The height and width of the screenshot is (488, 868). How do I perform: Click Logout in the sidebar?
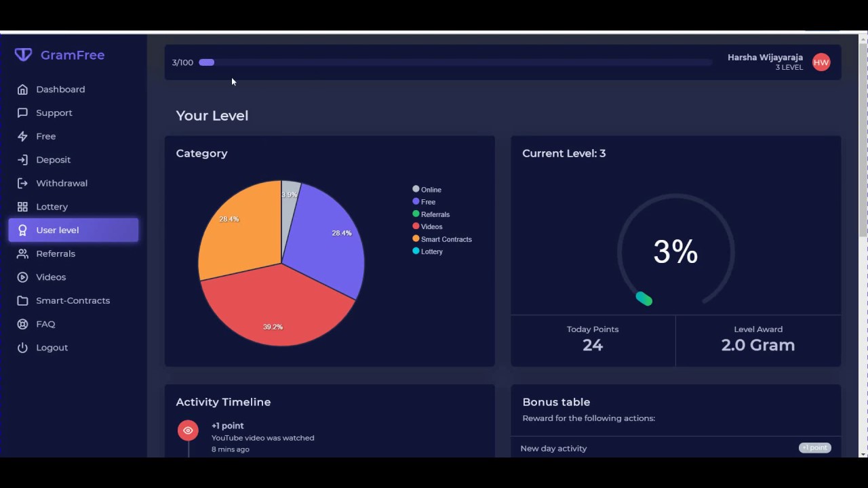click(73, 348)
